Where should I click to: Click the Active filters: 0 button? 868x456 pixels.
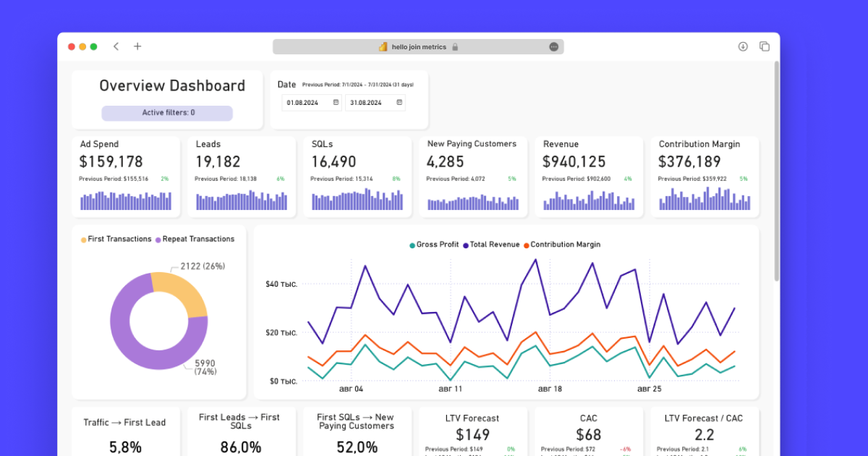tap(167, 113)
